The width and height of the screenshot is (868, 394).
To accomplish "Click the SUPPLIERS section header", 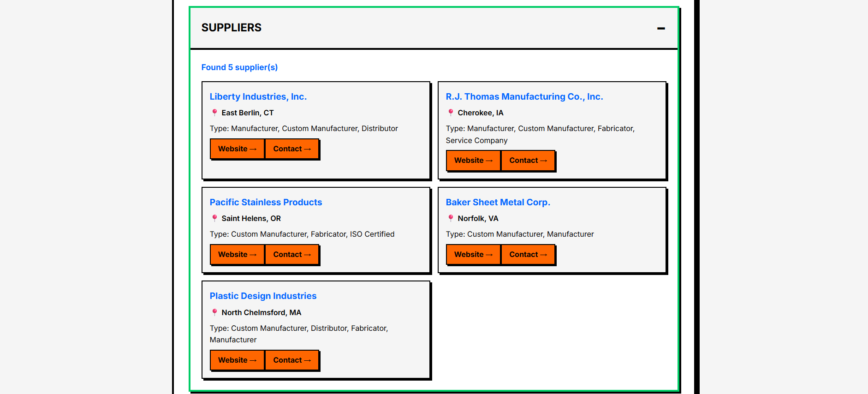I will (434, 28).
